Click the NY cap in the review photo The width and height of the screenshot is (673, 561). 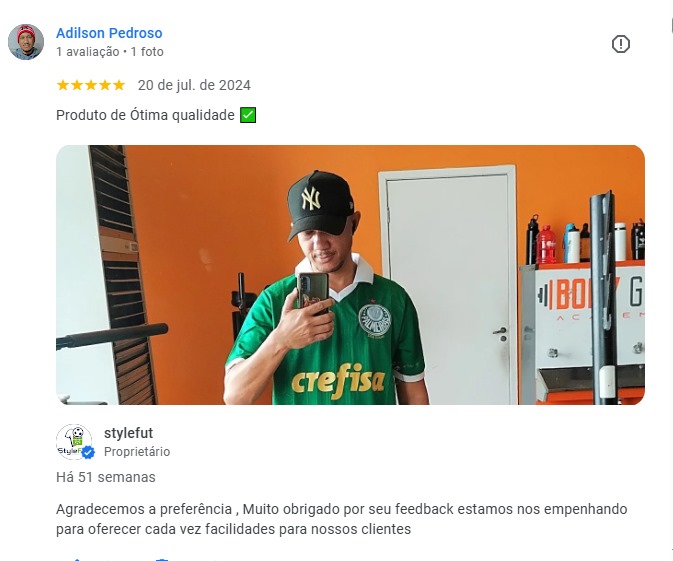point(320,204)
